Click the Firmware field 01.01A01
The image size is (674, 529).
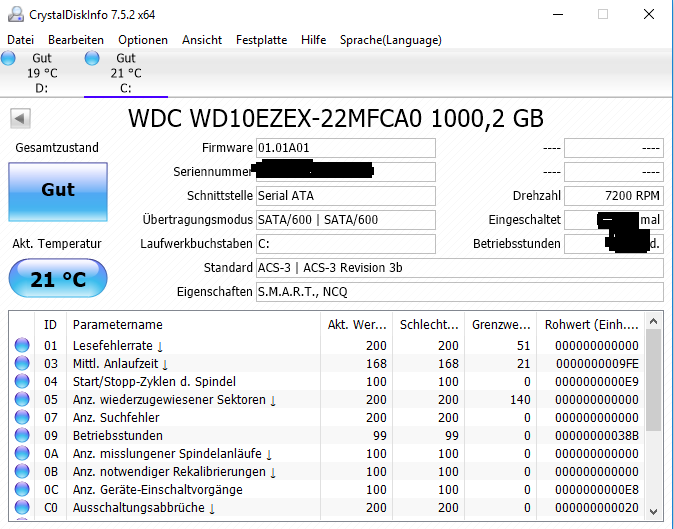[346, 148]
